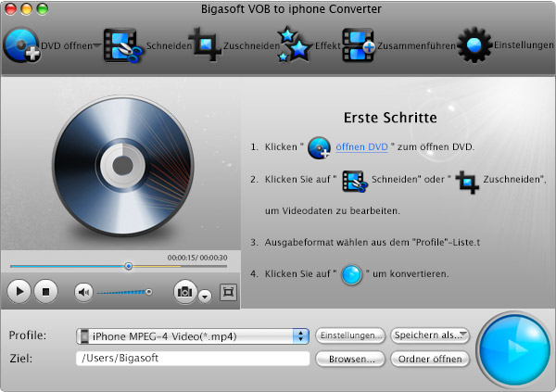Close the window with the red button

pyautogui.click(x=10, y=9)
